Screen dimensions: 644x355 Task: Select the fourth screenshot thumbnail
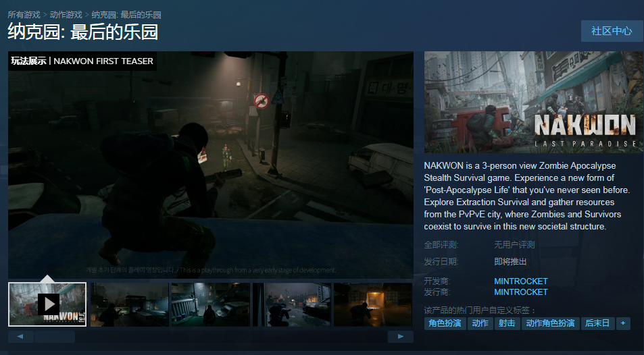point(292,304)
